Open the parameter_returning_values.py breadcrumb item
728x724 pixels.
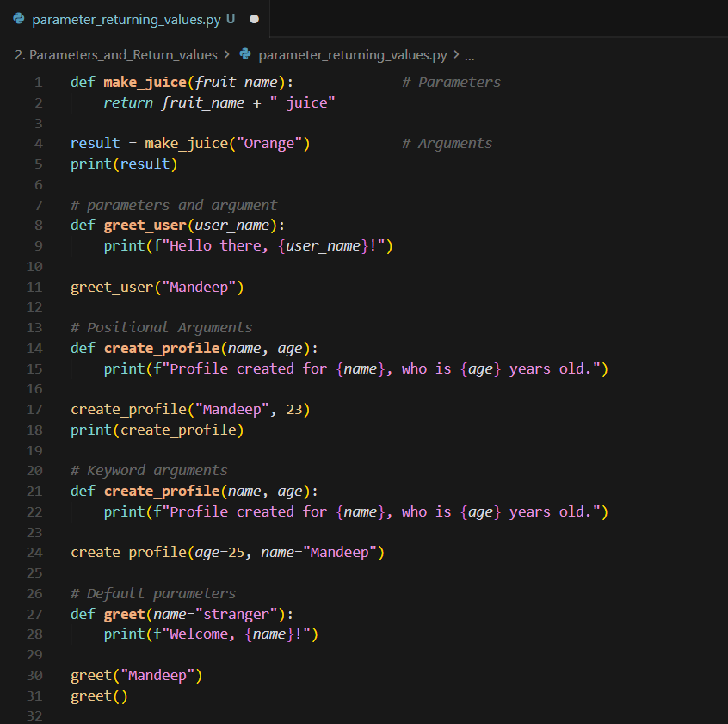tap(353, 55)
